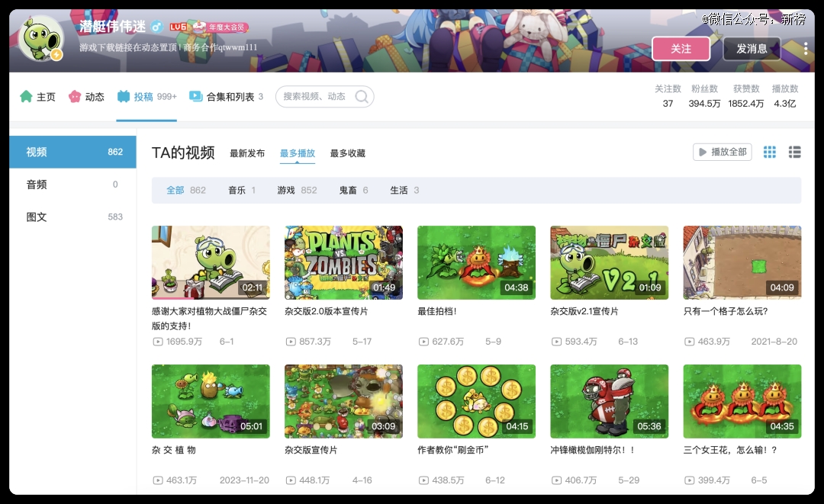Click the username 潜艇伟伟迷
Screen dimensions: 824x504
click(x=112, y=26)
